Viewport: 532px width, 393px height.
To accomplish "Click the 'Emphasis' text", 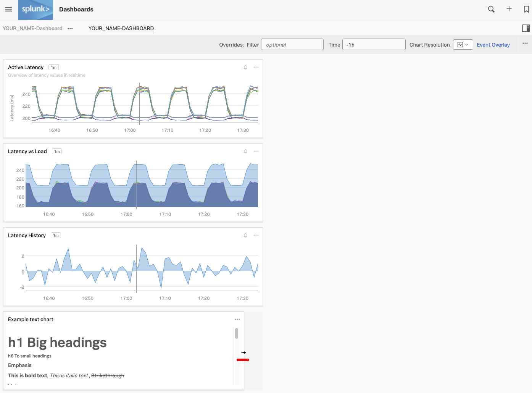I will tap(20, 366).
